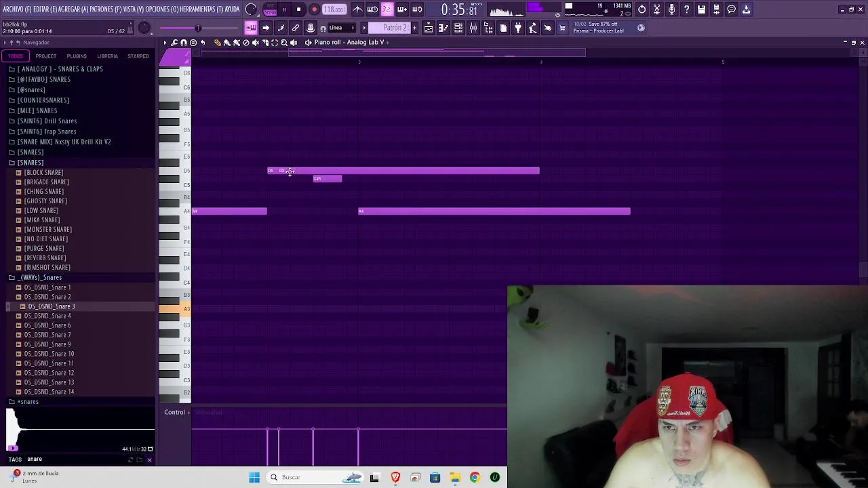The image size is (868, 488).
Task: Click the link (chain) icon in the toolbar
Action: coord(296,28)
